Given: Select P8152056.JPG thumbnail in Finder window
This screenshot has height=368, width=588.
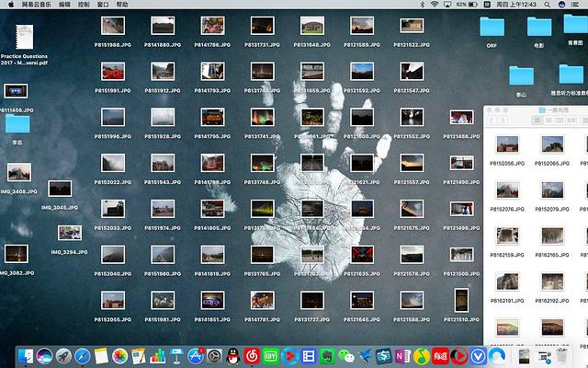Looking at the screenshot, I should pos(507,144).
